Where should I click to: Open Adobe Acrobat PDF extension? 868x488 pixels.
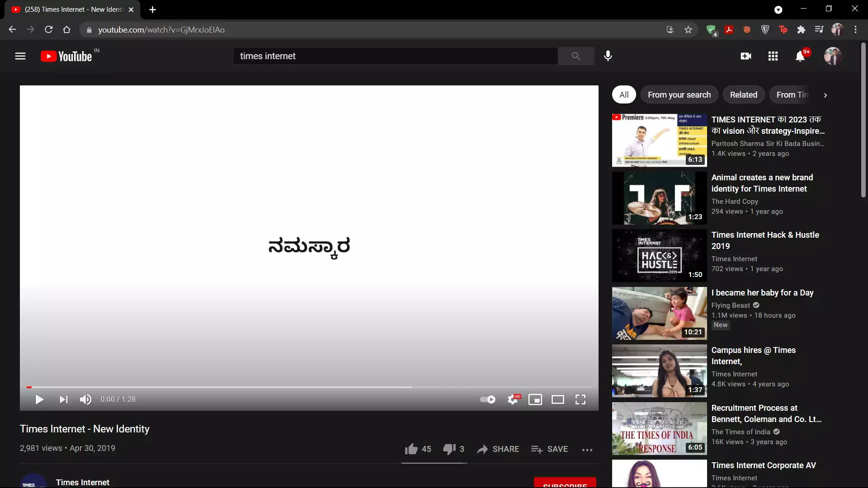[x=729, y=30]
